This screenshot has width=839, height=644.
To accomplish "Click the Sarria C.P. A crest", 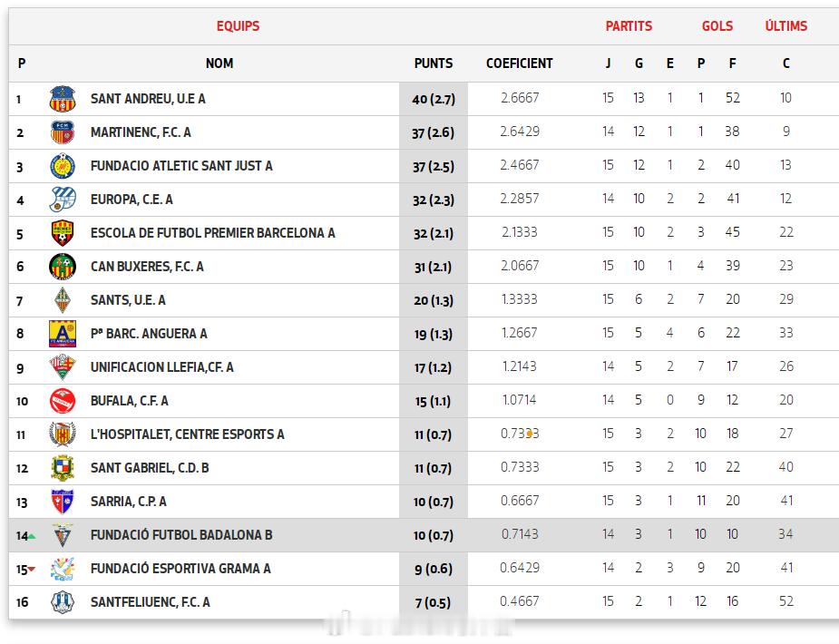I will (x=63, y=502).
